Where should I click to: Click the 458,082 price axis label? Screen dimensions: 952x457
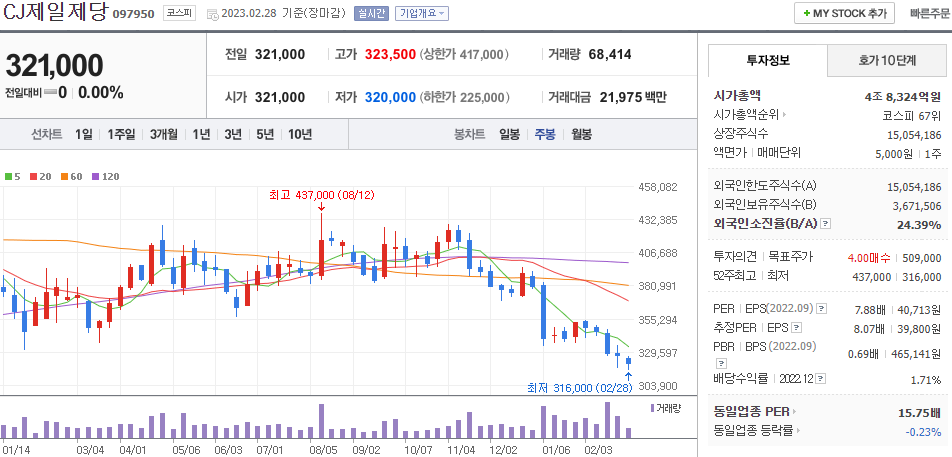[x=658, y=187]
